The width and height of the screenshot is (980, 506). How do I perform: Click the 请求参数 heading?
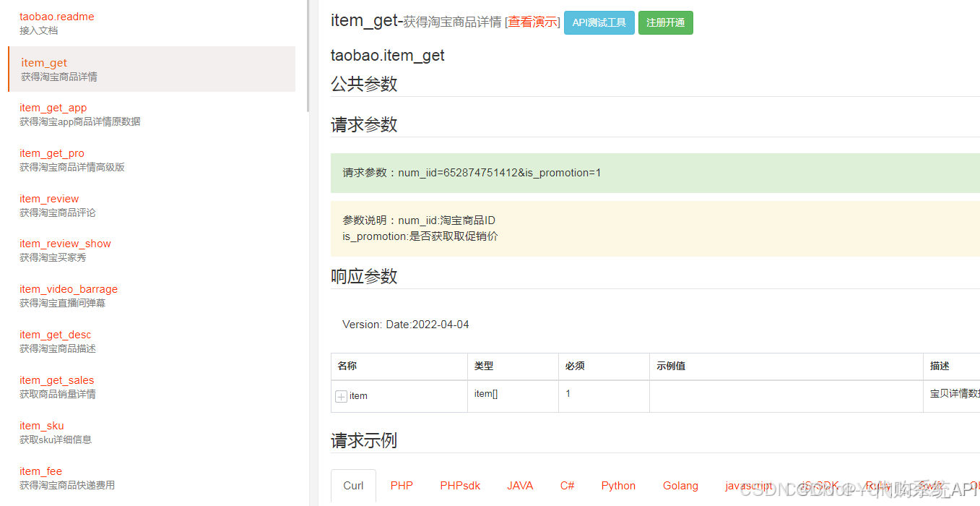tap(364, 124)
